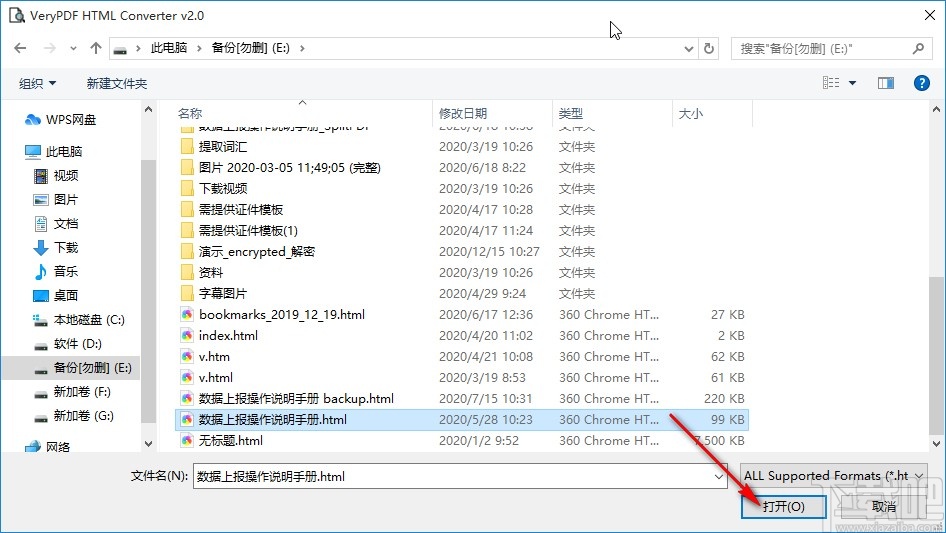Click the search magnifier icon
The width and height of the screenshot is (946, 533).
click(918, 48)
